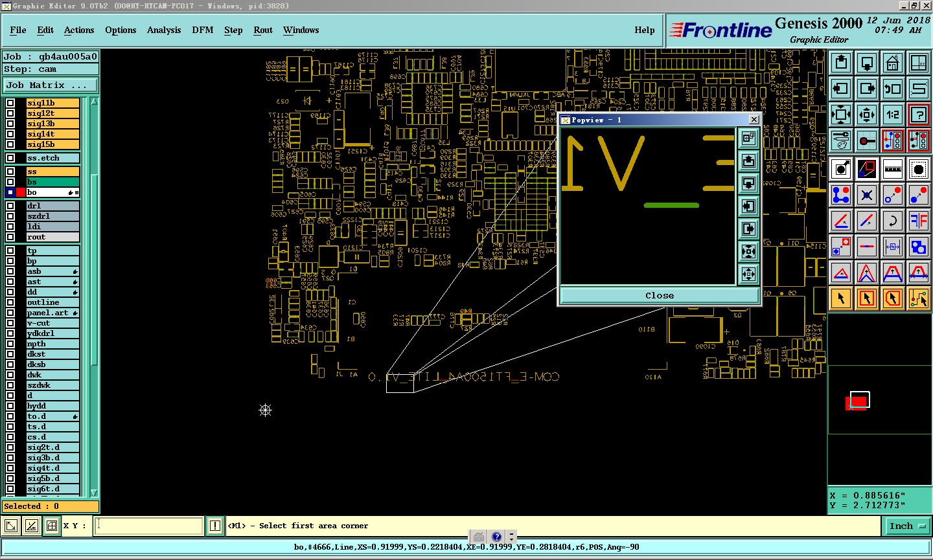Click the pan up view icon
The height and width of the screenshot is (560, 933).
[x=841, y=63]
